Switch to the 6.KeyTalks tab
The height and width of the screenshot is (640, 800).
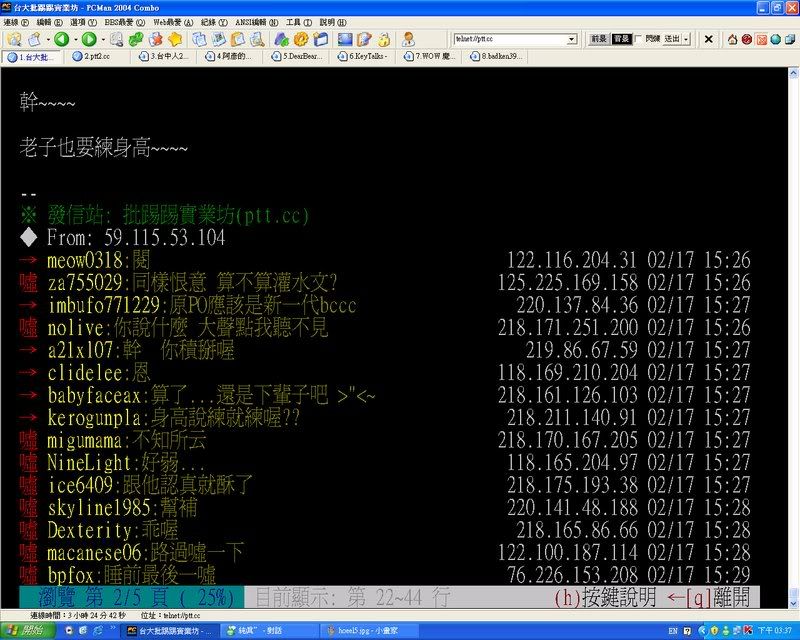tap(371, 57)
